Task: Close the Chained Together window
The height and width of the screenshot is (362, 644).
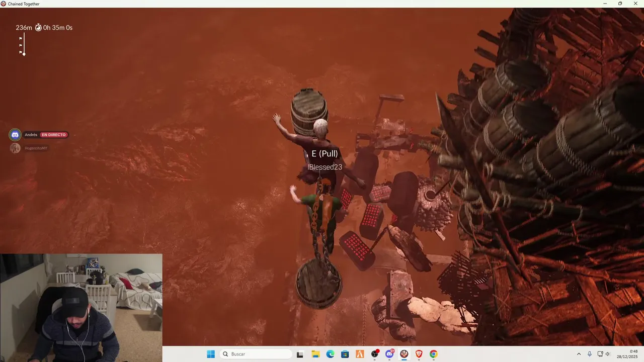Action: point(635,4)
